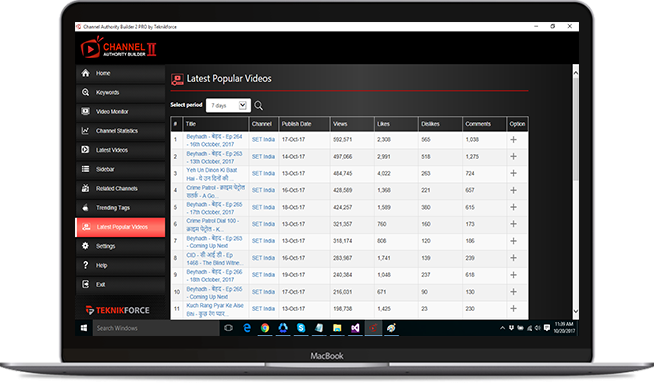
Task: Click views value 592,571
Action: pyautogui.click(x=342, y=140)
